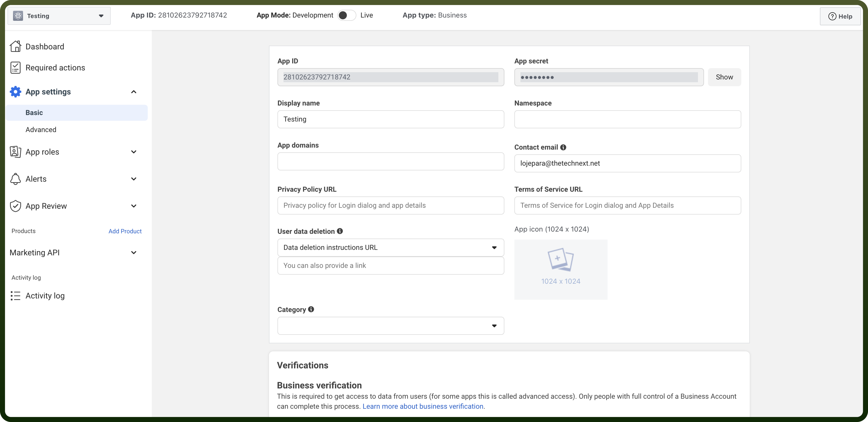Click the App ID field
This screenshot has height=422, width=868.
(x=391, y=77)
